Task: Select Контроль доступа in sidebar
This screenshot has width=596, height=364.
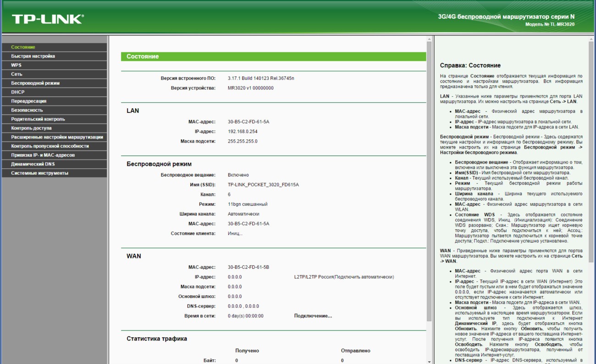Action: pyautogui.click(x=31, y=128)
